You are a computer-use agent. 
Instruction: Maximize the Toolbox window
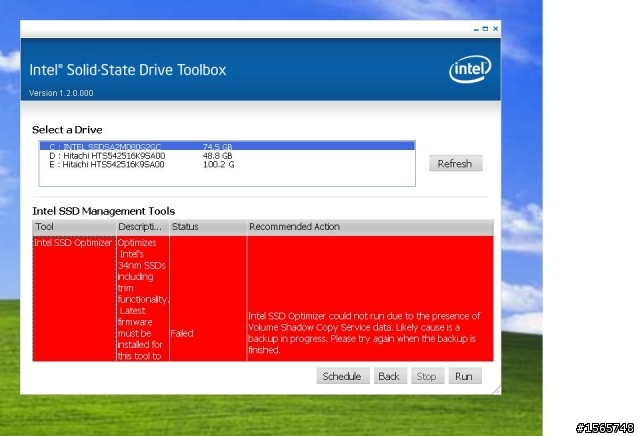pyautogui.click(x=485, y=29)
